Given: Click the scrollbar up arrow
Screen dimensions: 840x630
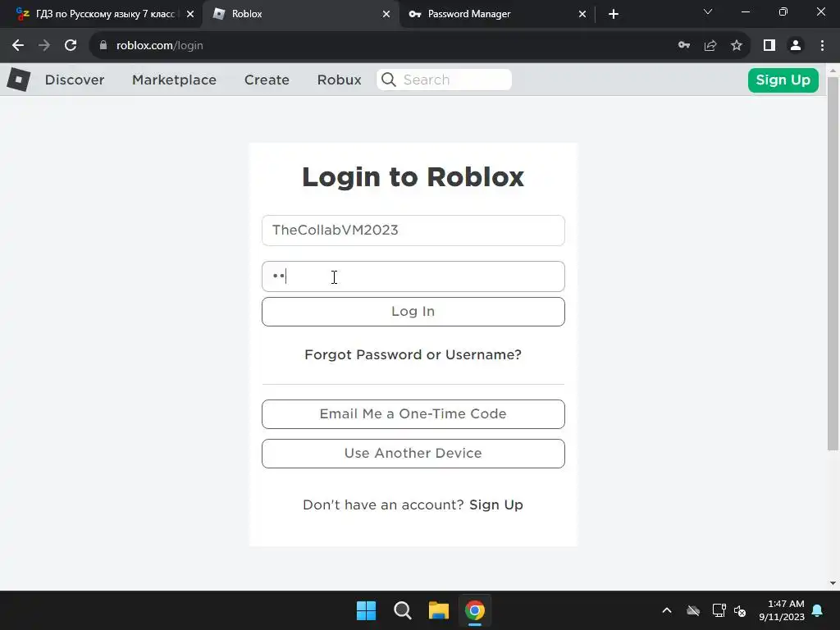Looking at the screenshot, I should point(833,70).
